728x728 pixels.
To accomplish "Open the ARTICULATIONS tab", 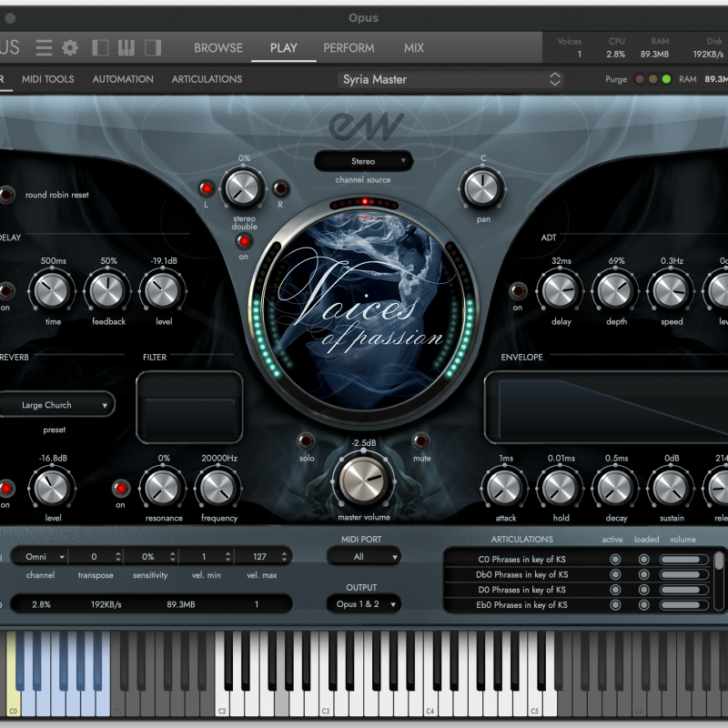I will click(x=207, y=79).
